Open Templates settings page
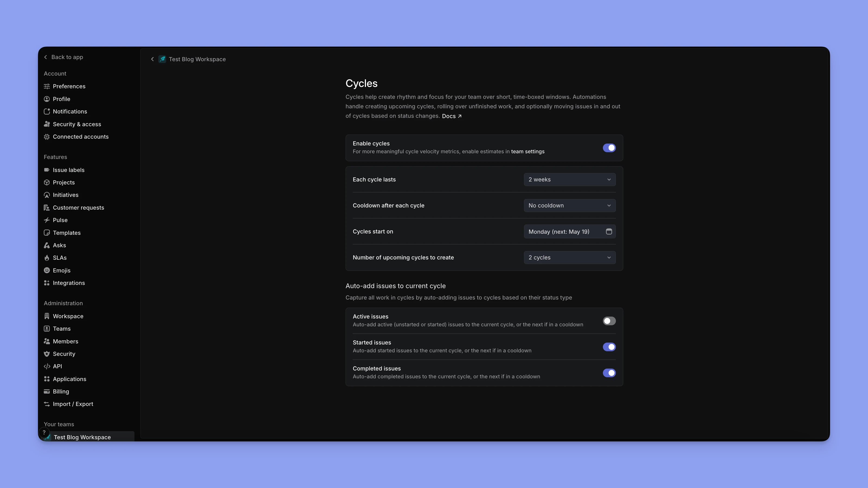Viewport: 868px width, 488px height. coord(67,233)
